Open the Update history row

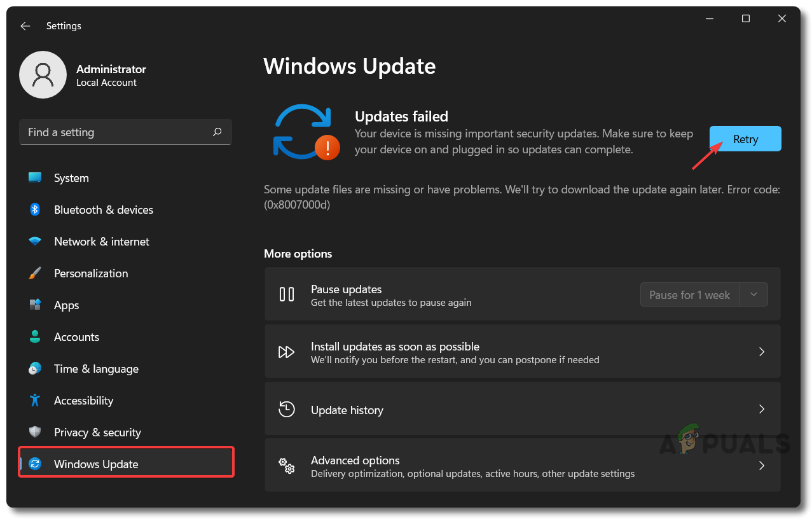(x=523, y=408)
